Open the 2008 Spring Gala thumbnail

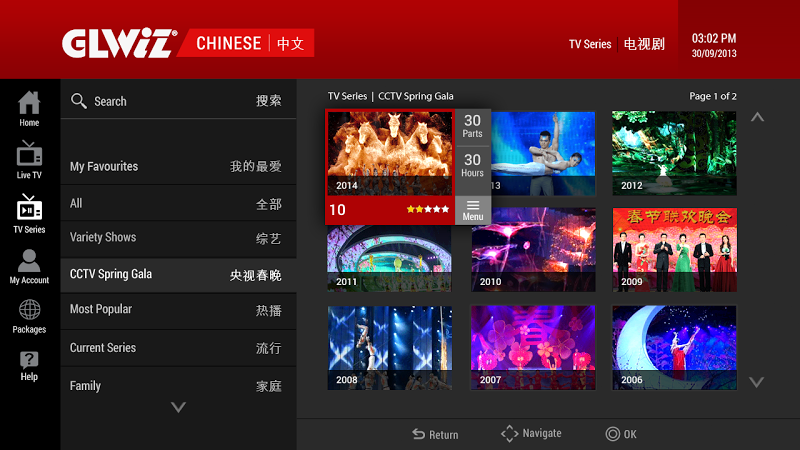[x=389, y=347]
